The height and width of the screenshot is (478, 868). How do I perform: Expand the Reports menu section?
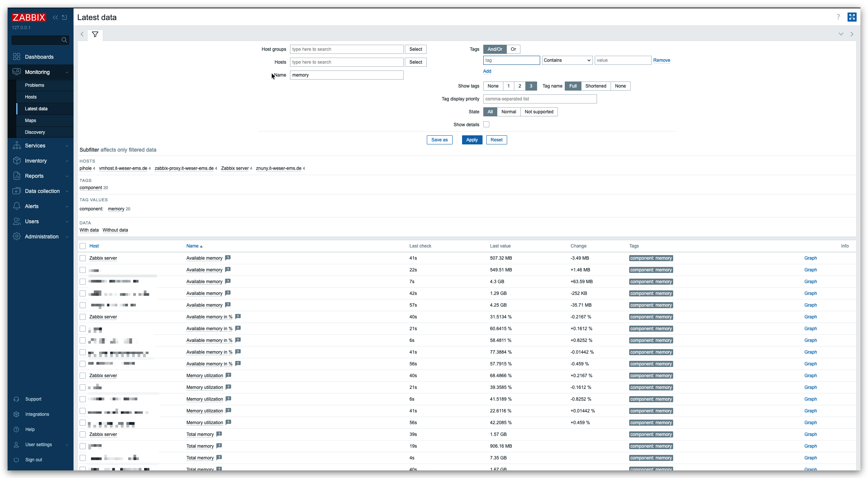[67, 176]
